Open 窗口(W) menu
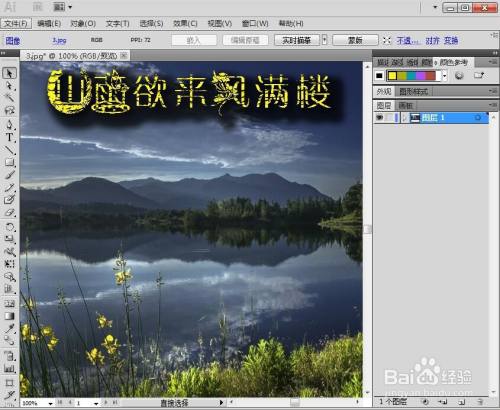This screenshot has height=410, width=500. (255, 24)
